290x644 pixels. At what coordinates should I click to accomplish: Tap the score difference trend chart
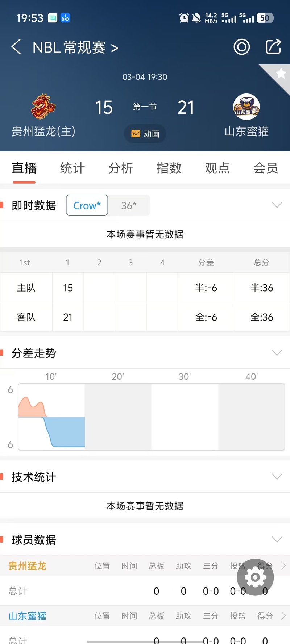pyautogui.click(x=151, y=417)
